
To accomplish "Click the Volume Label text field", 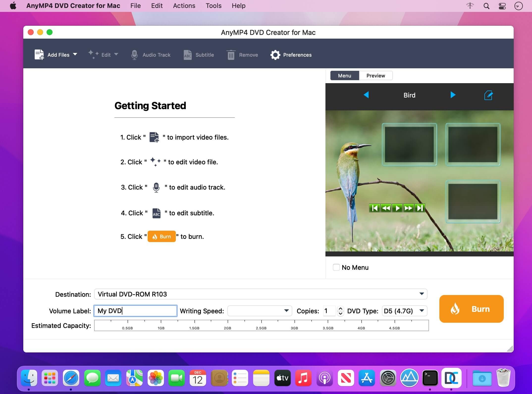I will tap(135, 311).
